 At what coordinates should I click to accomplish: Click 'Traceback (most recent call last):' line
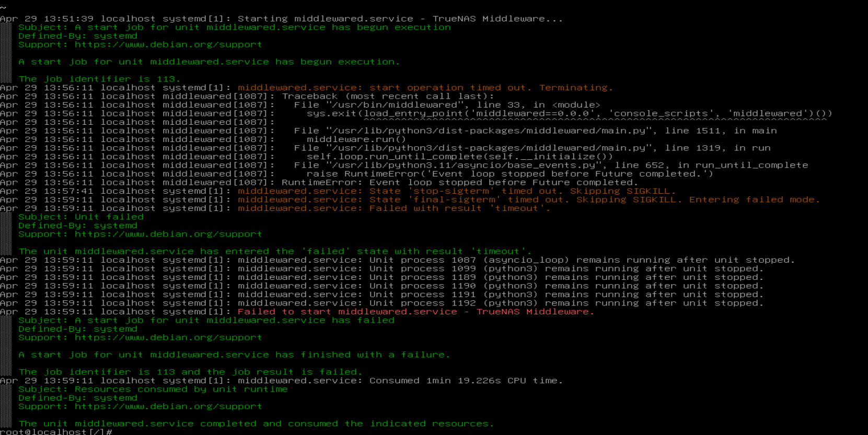388,96
